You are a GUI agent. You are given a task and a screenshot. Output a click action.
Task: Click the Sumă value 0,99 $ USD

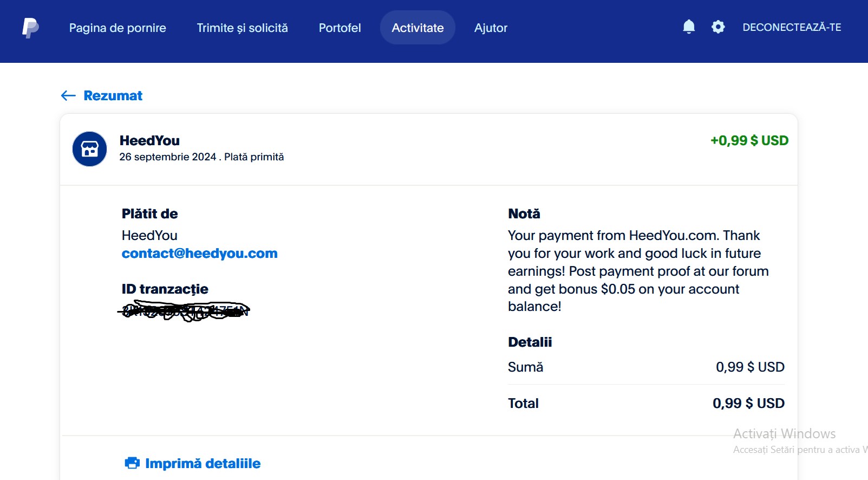point(750,367)
